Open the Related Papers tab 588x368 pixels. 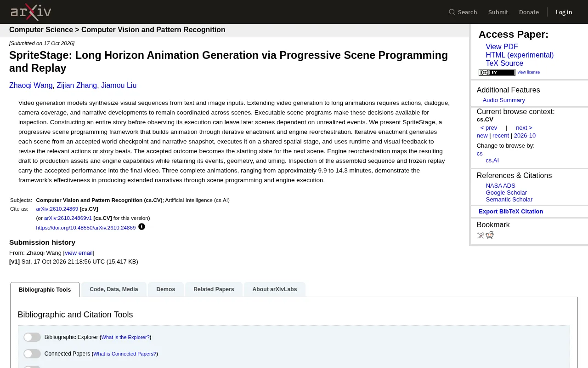tap(214, 289)
